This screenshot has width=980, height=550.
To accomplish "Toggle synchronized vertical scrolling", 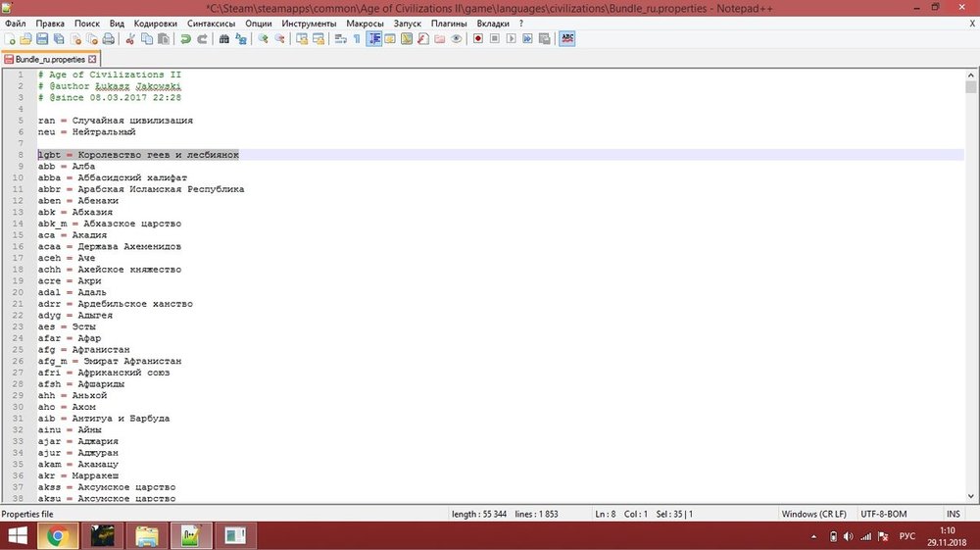I will 302,39.
